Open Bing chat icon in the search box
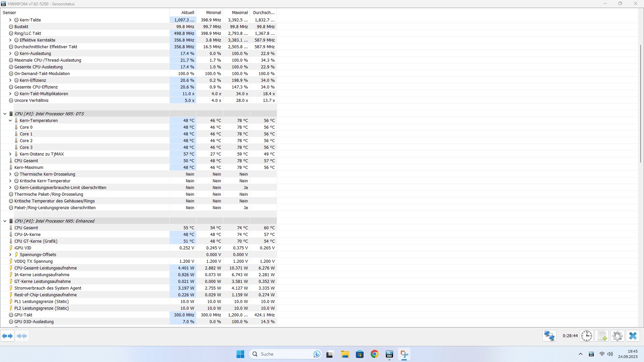 pyautogui.click(x=317, y=354)
